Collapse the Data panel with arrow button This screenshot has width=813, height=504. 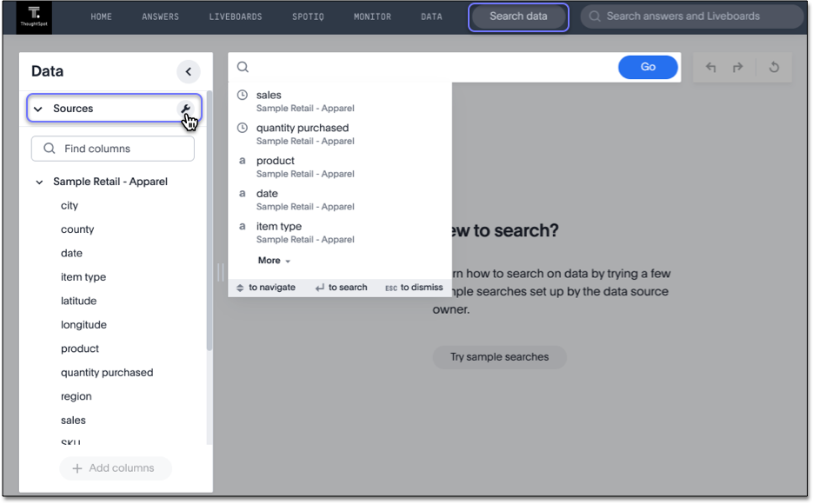pyautogui.click(x=188, y=72)
